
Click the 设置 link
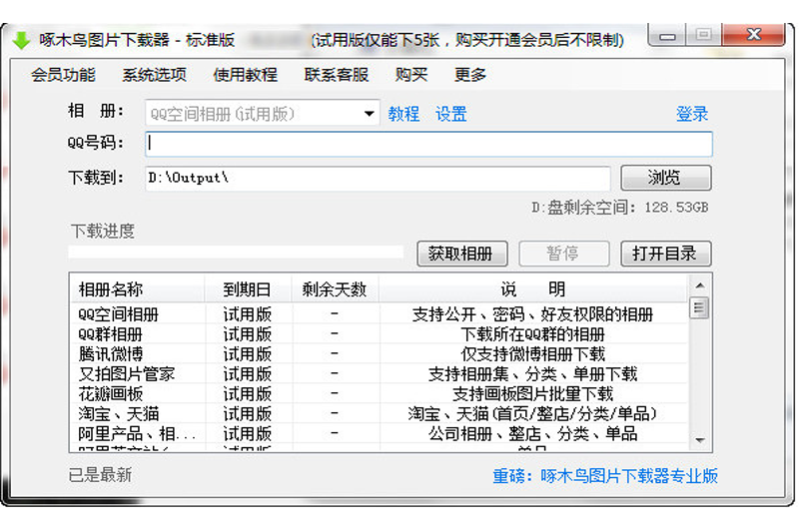coord(450,114)
